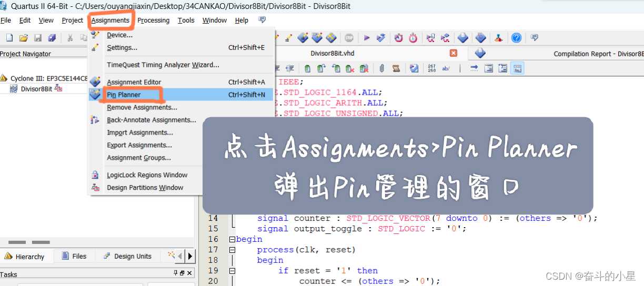Viewport: 644px width, 286px height.
Task: Click the Start Analysis & Synthesis icon
Action: [x=381, y=38]
